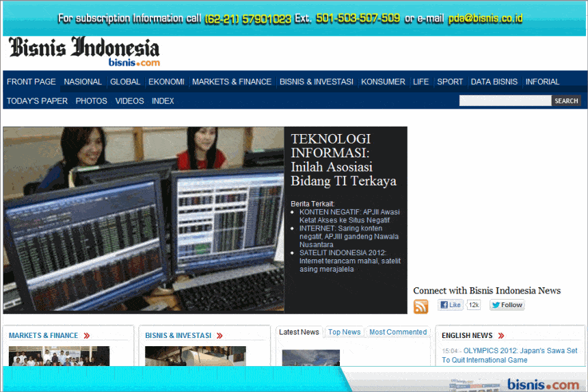
Task: Go to the VIDEOS page
Action: 129,101
